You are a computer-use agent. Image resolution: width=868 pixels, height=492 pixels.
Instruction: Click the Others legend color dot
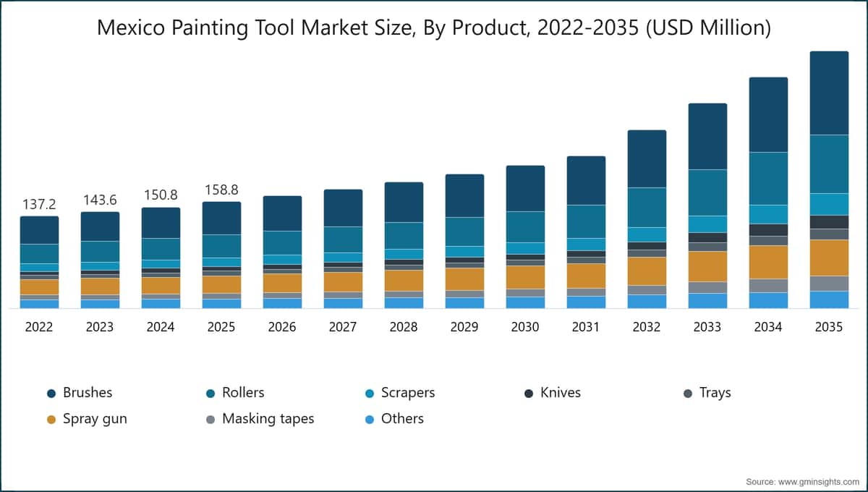[370, 419]
